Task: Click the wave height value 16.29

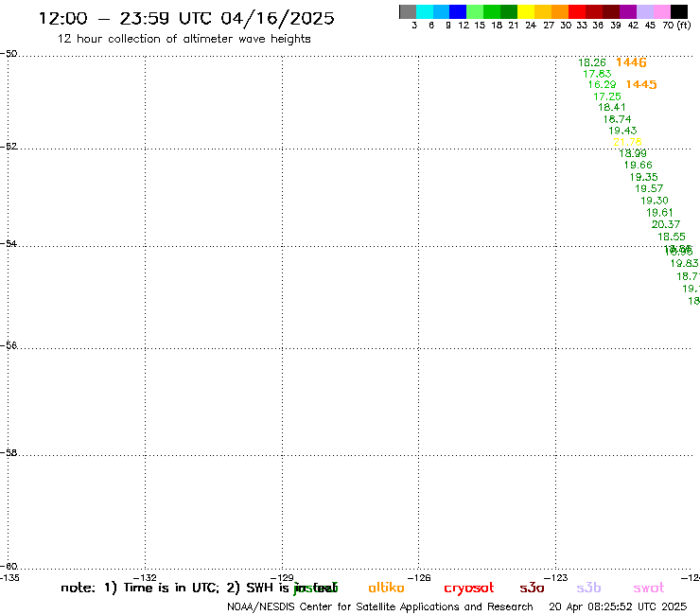Action: click(x=602, y=84)
